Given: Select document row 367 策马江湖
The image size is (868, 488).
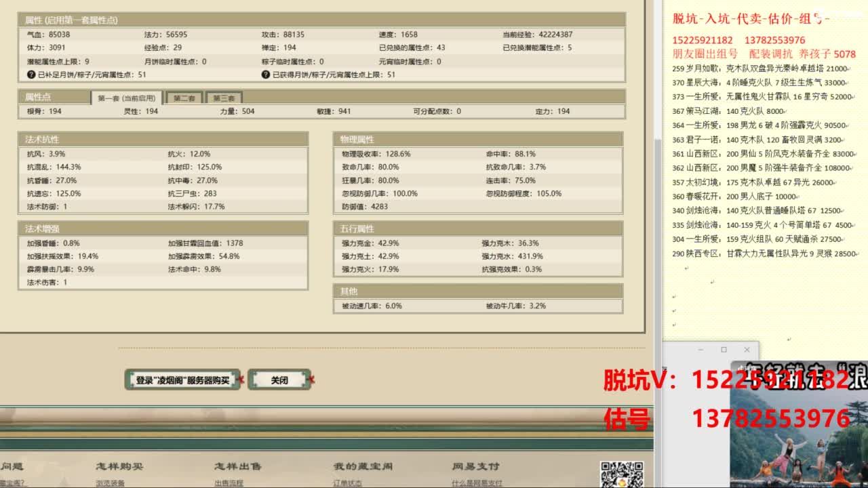Looking at the screenshot, I should coord(730,111).
